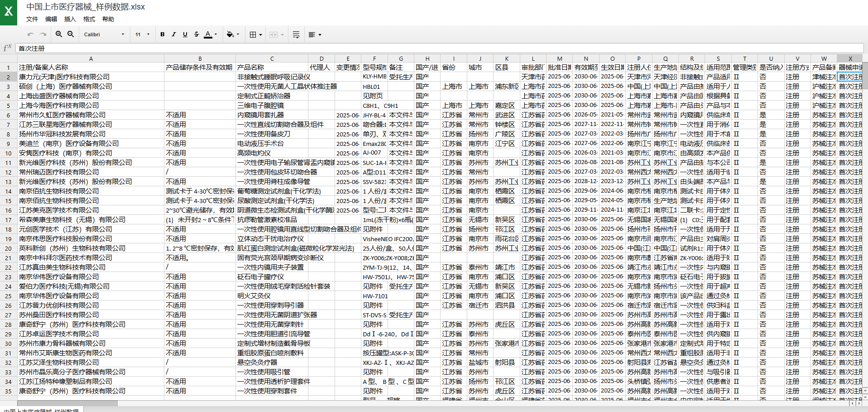Toggle strikethrough formatting

196,34
